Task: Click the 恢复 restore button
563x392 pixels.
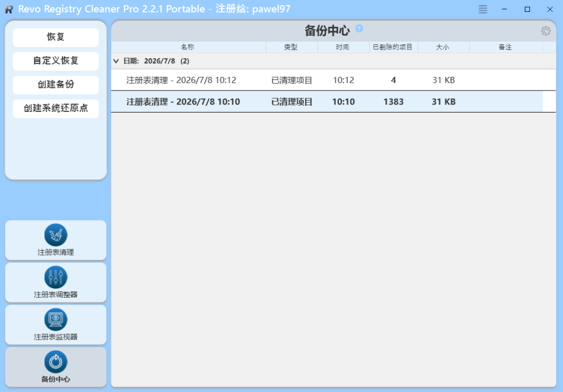Action: [56, 38]
